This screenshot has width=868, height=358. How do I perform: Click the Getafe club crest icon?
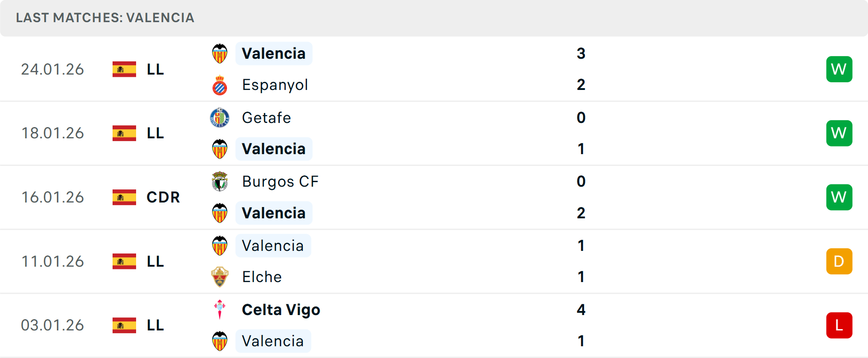click(220, 118)
